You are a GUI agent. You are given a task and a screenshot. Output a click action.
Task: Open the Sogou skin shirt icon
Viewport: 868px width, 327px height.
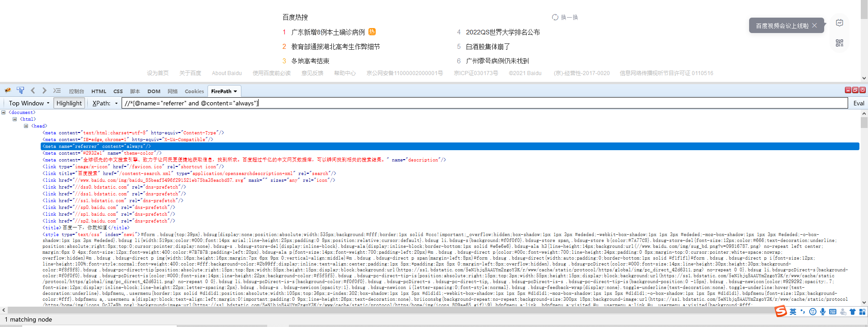pyautogui.click(x=853, y=312)
